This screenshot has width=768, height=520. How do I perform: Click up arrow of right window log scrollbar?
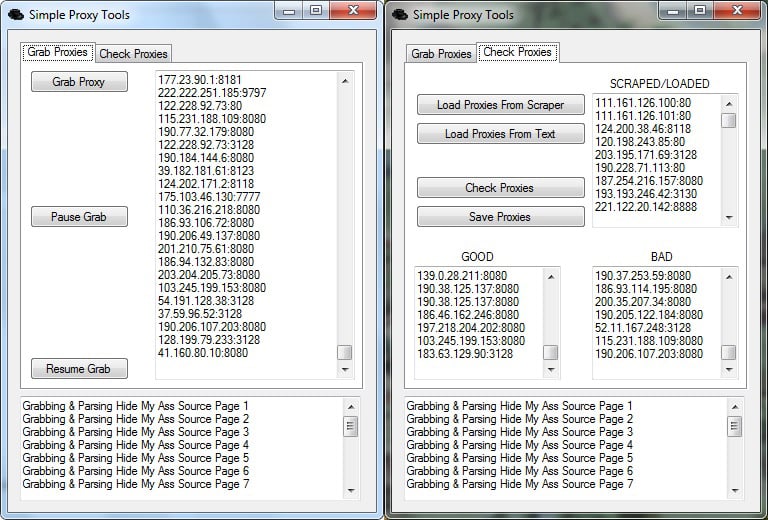[x=735, y=407]
